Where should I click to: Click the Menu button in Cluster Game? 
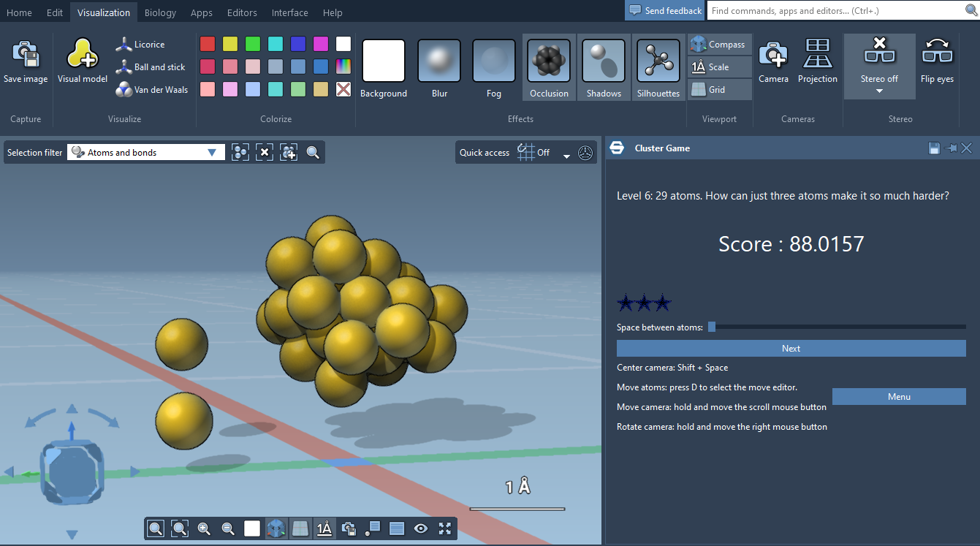(x=898, y=396)
